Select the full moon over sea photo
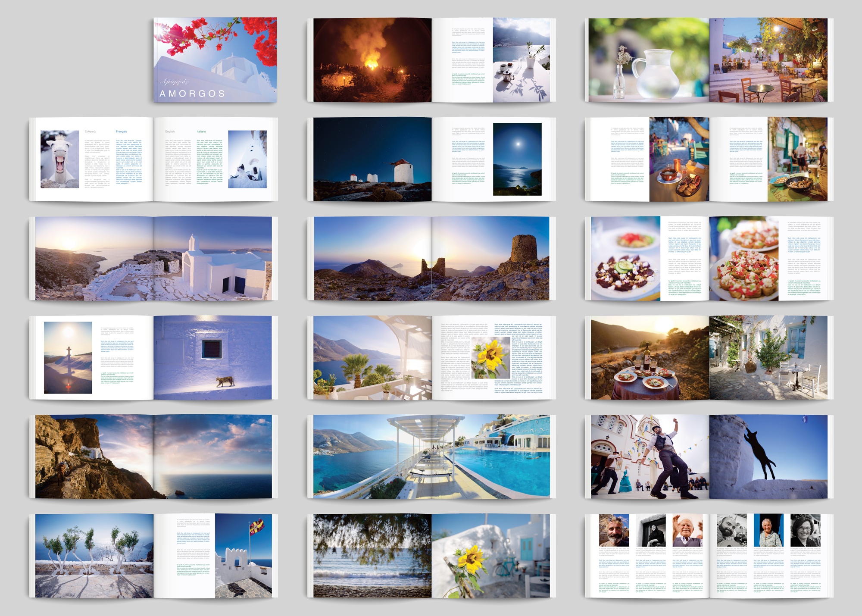The height and width of the screenshot is (616, 862). (517, 159)
